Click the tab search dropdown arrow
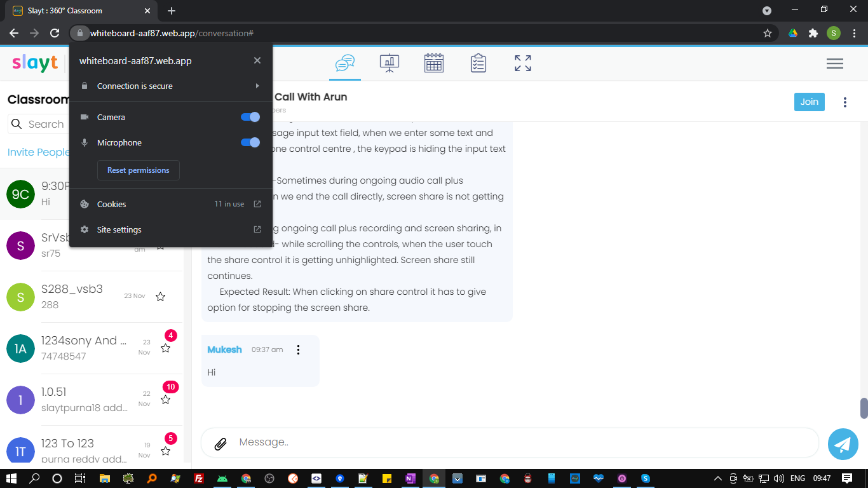 pos(767,11)
